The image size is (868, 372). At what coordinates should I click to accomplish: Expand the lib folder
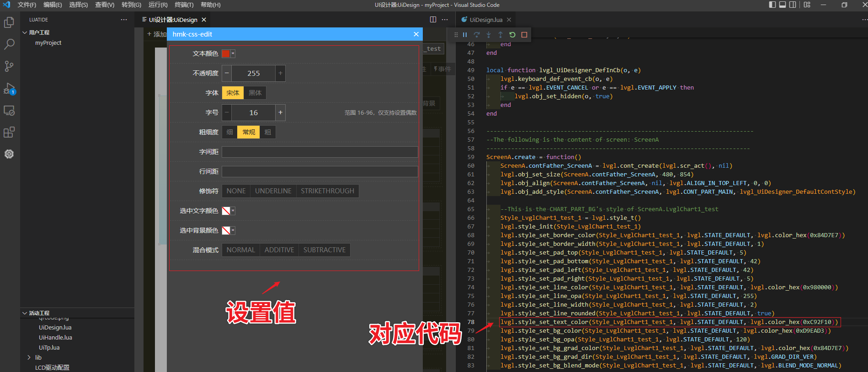coord(29,357)
